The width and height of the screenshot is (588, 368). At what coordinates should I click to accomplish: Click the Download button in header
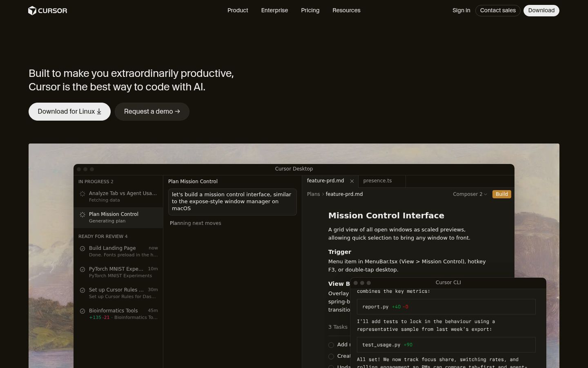coord(541,11)
